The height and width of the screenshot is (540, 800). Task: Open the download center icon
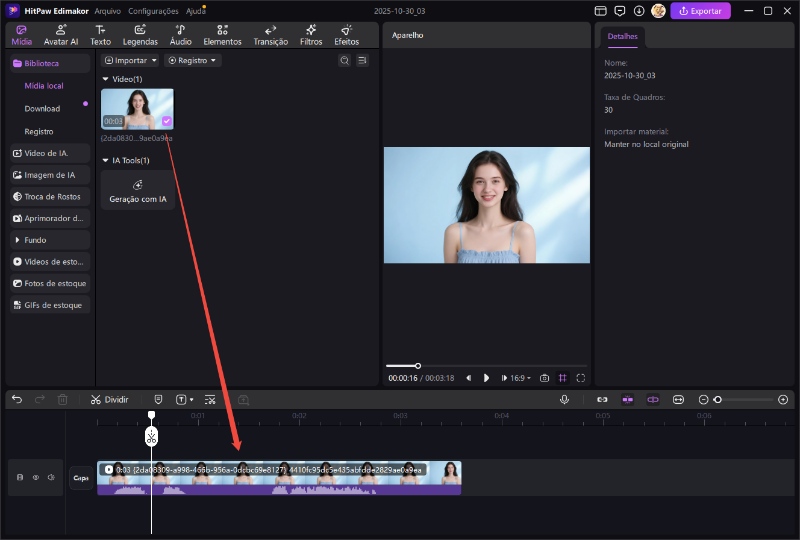[x=639, y=11]
